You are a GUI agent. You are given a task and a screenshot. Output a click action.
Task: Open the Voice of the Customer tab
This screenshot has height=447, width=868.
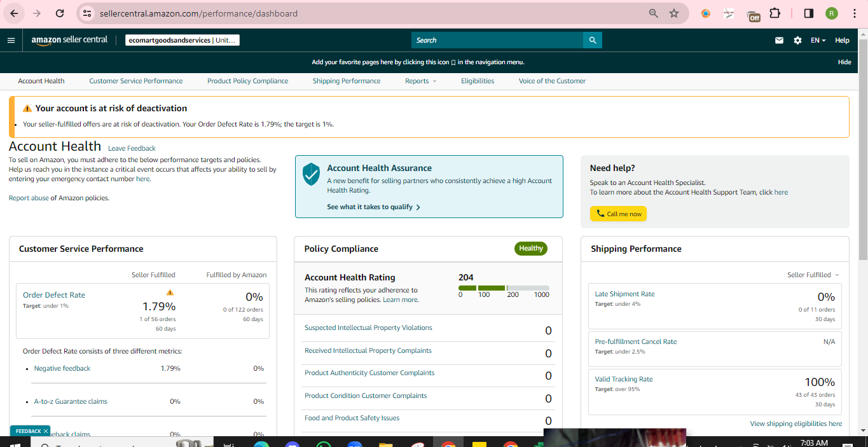point(552,81)
